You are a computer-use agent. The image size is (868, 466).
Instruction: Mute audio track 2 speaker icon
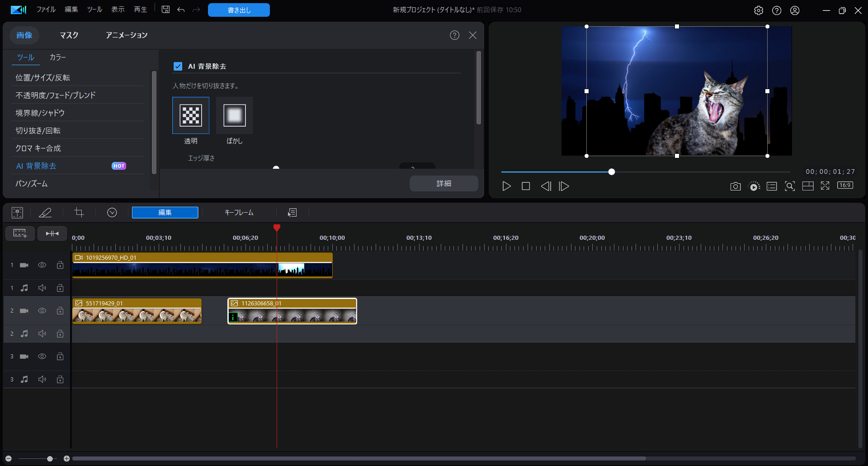click(42, 333)
